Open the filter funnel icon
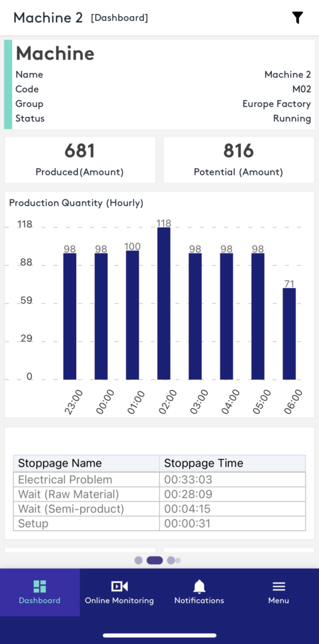The width and height of the screenshot is (319, 644). coord(298,18)
